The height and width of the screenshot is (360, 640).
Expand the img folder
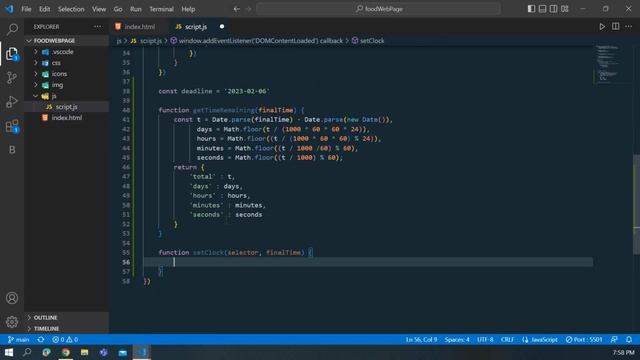point(66,85)
